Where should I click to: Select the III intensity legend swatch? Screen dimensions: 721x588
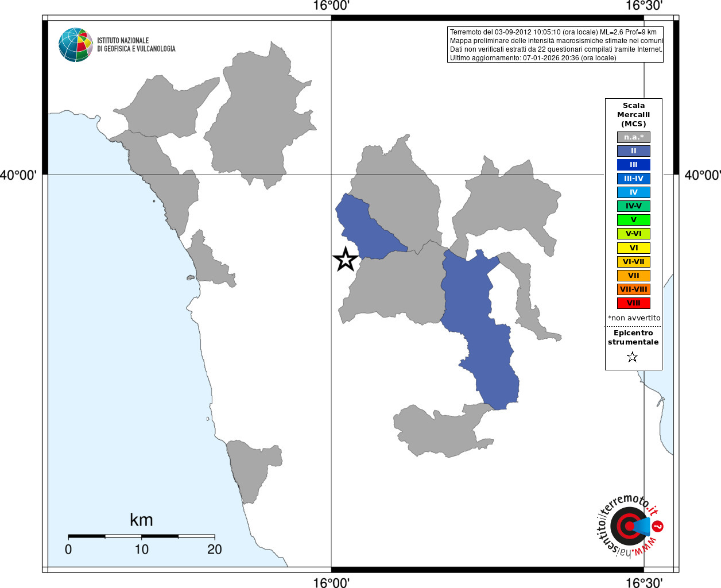click(634, 165)
